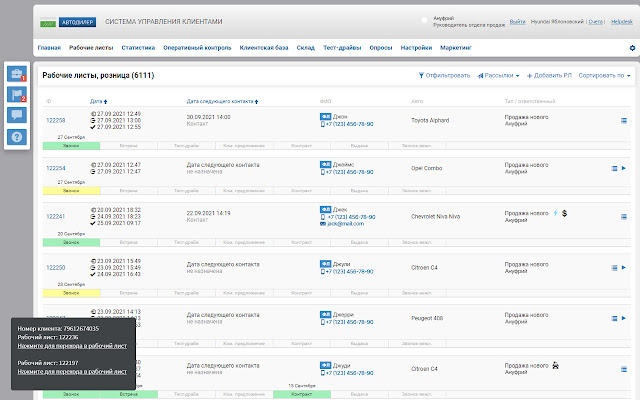Open the Маркетинг menu item
The image size is (640, 400).
pos(456,48)
